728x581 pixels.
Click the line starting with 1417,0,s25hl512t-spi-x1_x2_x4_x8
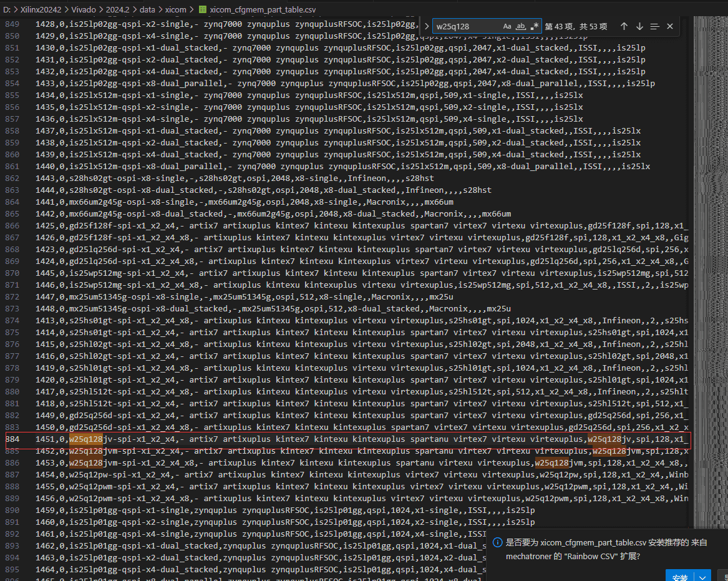click(362, 391)
